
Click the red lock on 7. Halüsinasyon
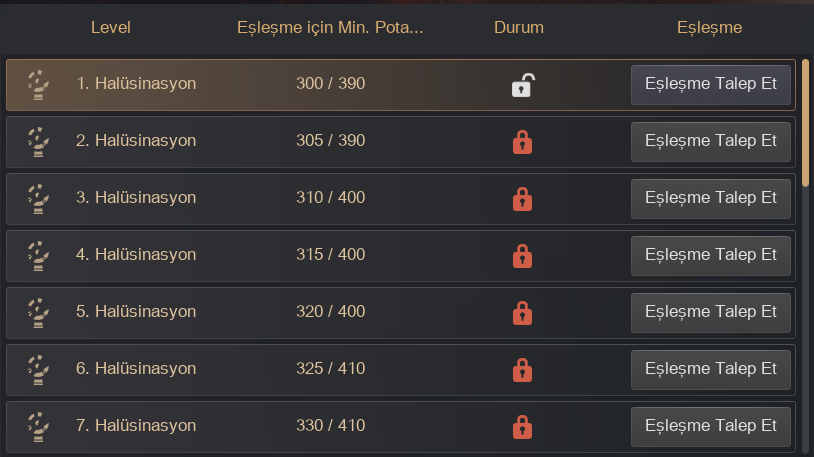click(521, 427)
